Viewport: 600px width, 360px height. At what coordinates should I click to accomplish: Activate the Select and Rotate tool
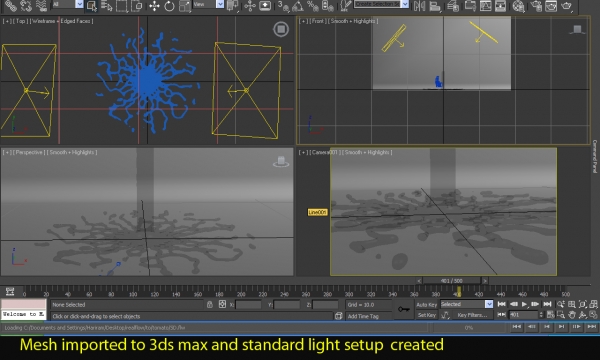(169, 6)
